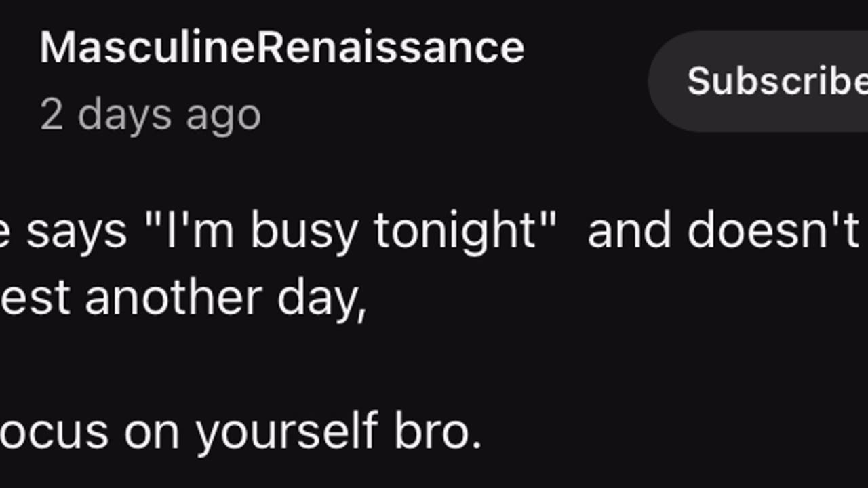This screenshot has width=868, height=488.
Task: Click the "2 days ago" timestamp
Action: click(150, 115)
